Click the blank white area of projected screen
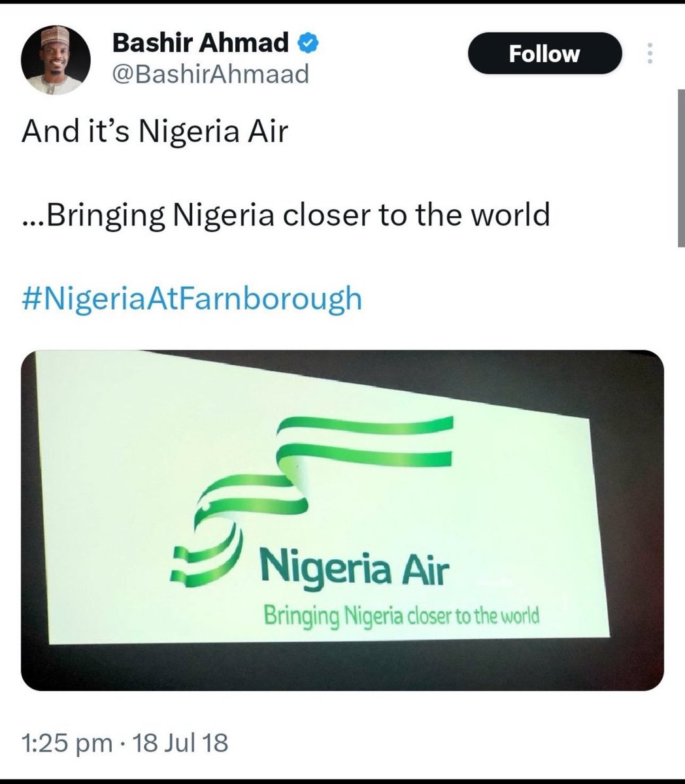This screenshot has width=685, height=784. pos(131,425)
